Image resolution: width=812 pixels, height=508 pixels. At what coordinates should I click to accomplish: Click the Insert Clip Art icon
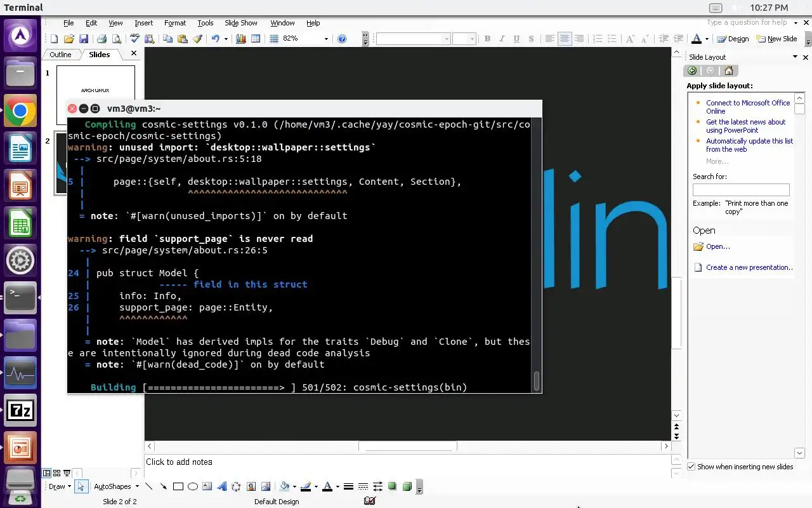(251, 486)
